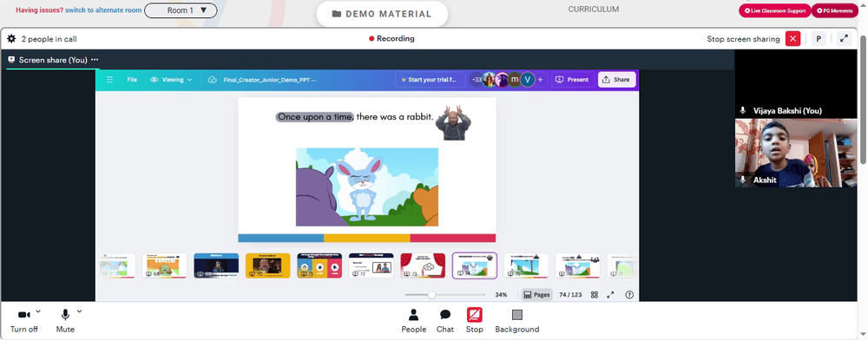The width and height of the screenshot is (868, 340).
Task: Open the Chat panel
Action: pyautogui.click(x=445, y=321)
